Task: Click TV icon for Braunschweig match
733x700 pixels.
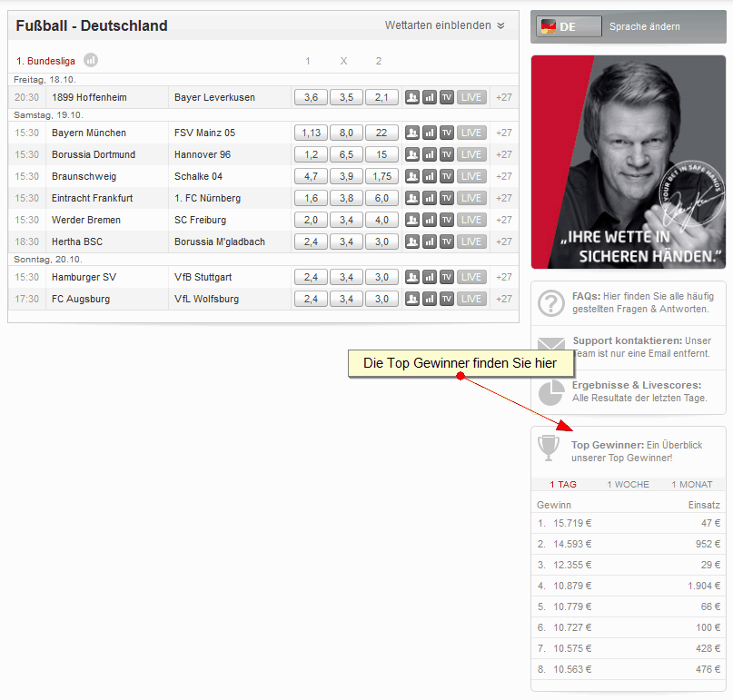Action: [x=447, y=176]
